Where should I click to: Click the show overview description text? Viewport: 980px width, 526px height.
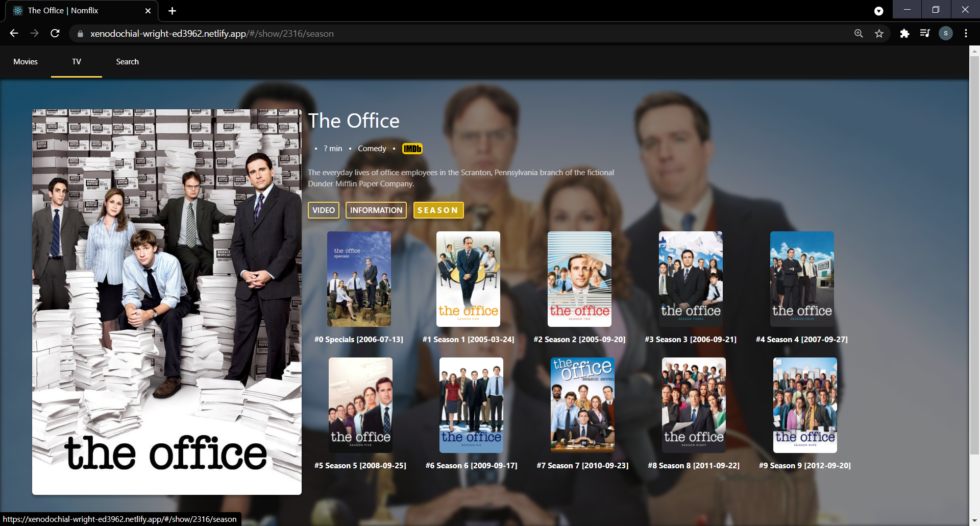point(461,178)
